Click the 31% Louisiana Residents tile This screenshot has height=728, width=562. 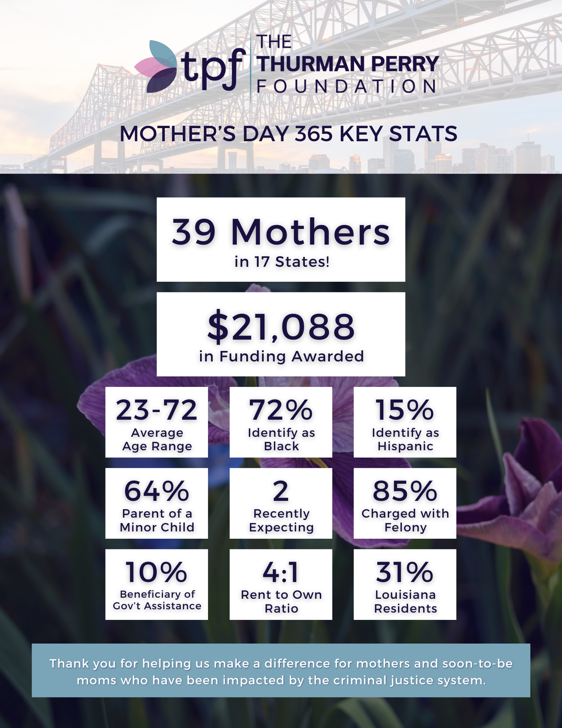tap(405, 585)
